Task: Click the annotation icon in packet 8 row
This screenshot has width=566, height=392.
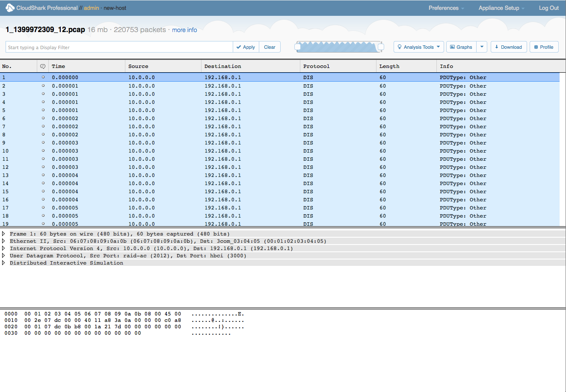Action: click(43, 134)
